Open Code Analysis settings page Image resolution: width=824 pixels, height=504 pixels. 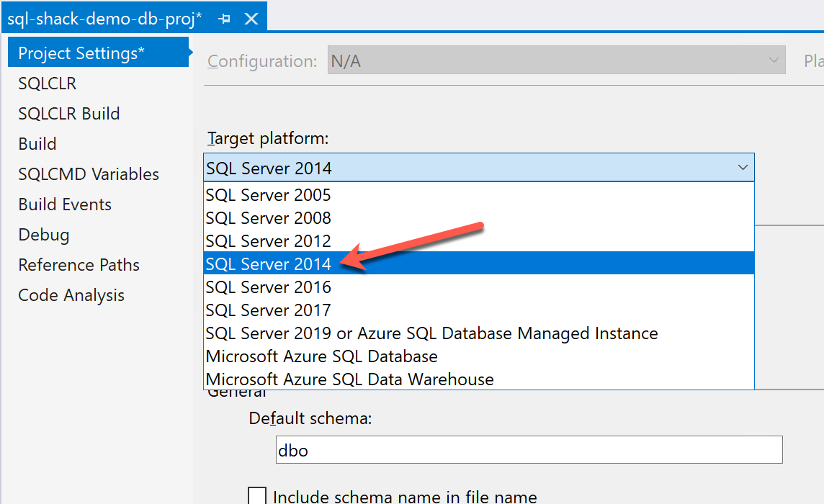pyautogui.click(x=71, y=295)
